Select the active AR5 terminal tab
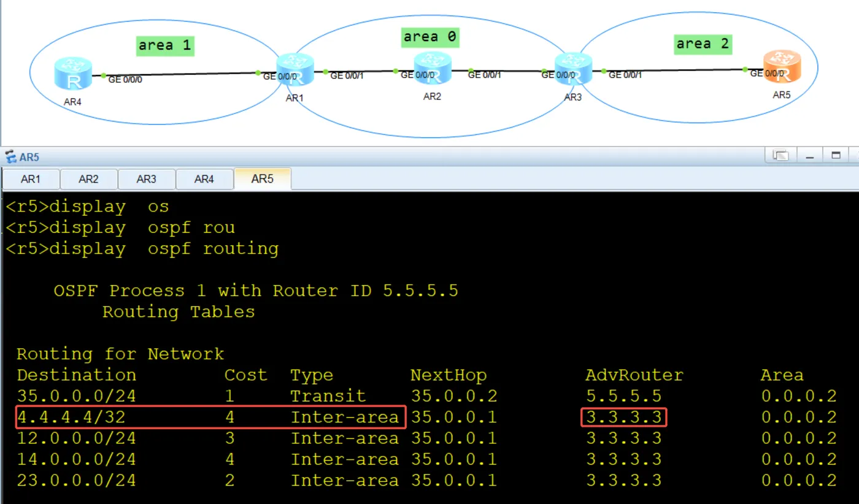The width and height of the screenshot is (859, 504). (263, 179)
